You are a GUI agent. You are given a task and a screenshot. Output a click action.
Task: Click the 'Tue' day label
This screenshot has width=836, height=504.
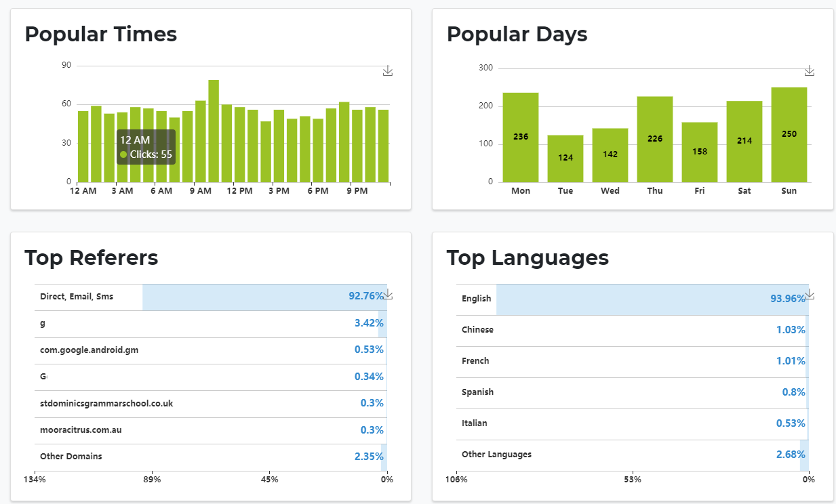[565, 191]
